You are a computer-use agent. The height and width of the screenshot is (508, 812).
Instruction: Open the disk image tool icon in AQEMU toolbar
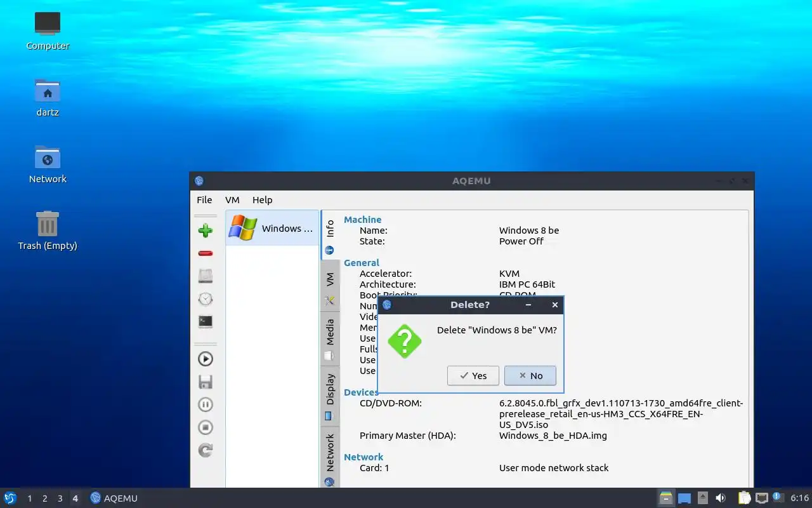pos(205,276)
